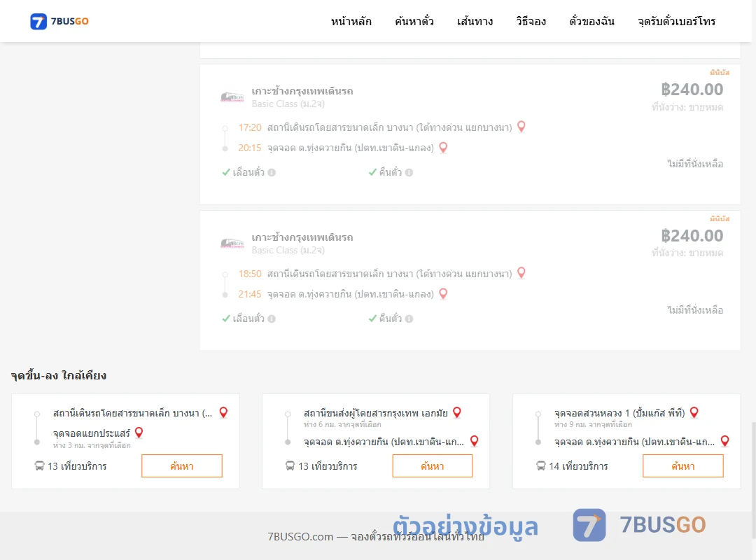Click bus icon in the เอกมัย card
Viewport: 756px width, 560px height.
[290, 466]
